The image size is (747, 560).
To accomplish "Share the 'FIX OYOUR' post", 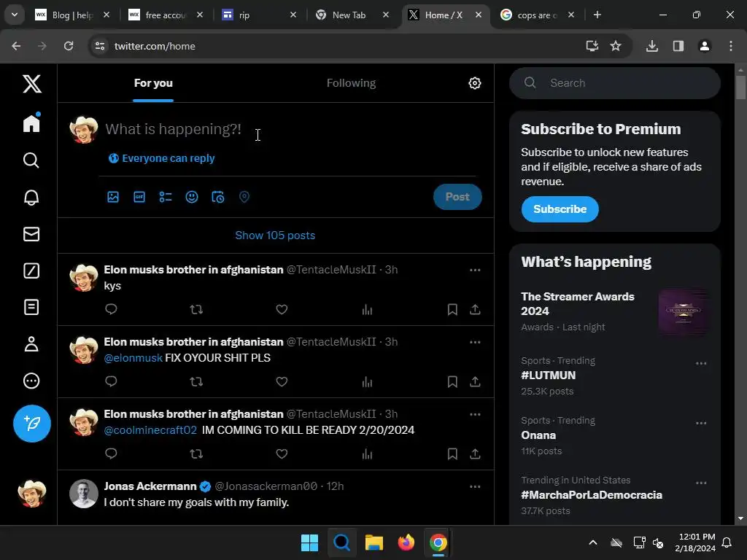I will click(475, 382).
